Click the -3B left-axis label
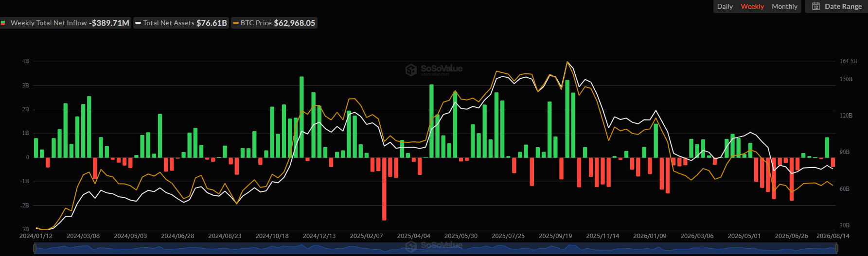Screen dimensions: 868x256 pos(24,229)
